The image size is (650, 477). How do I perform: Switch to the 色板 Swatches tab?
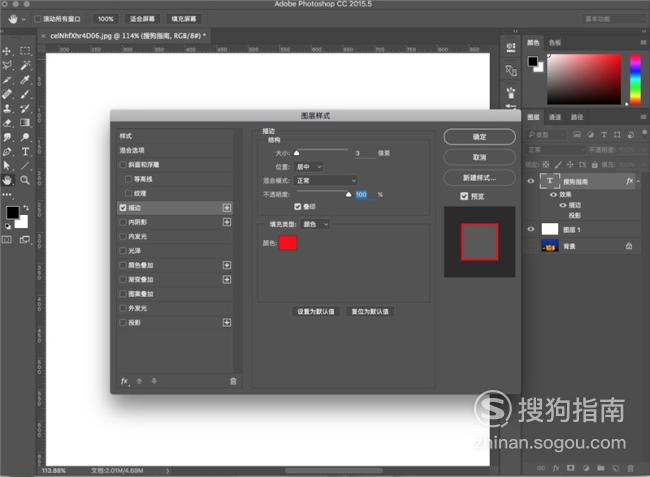(x=555, y=43)
